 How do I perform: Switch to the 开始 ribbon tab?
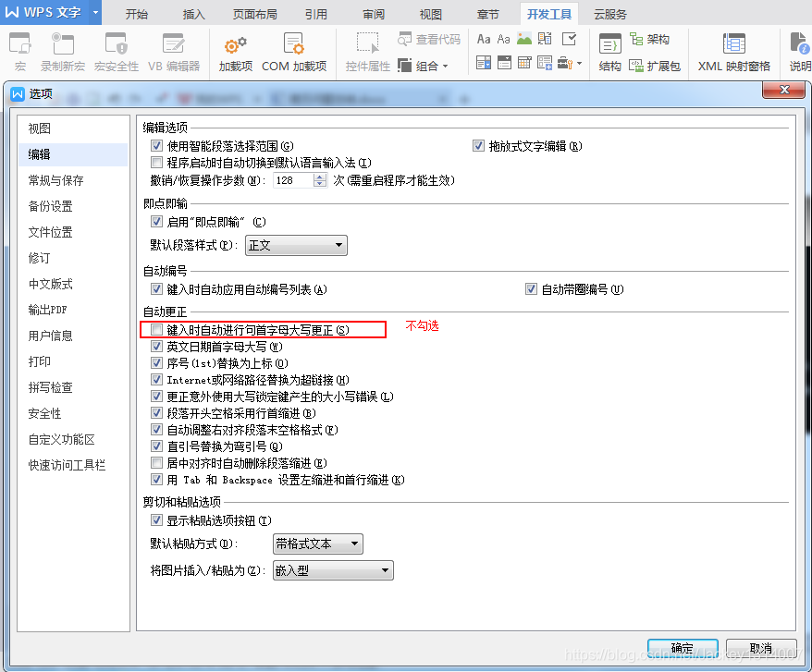tap(137, 15)
